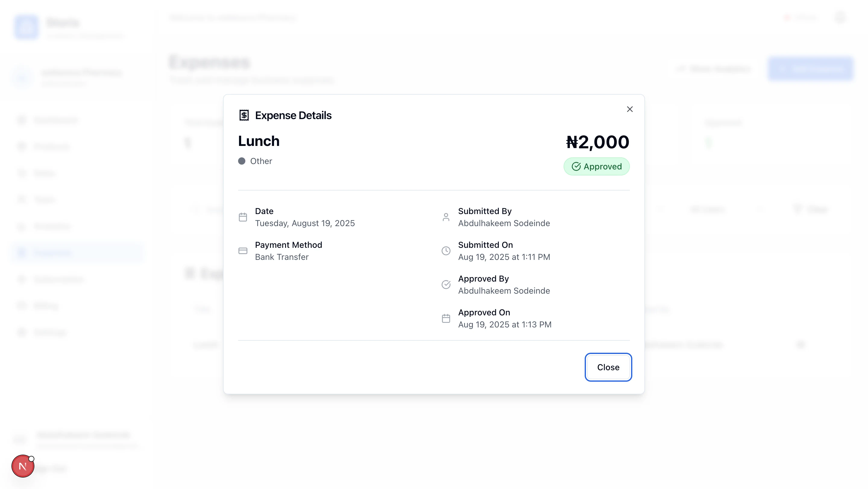Click the Expense Details heading text

point(293,115)
